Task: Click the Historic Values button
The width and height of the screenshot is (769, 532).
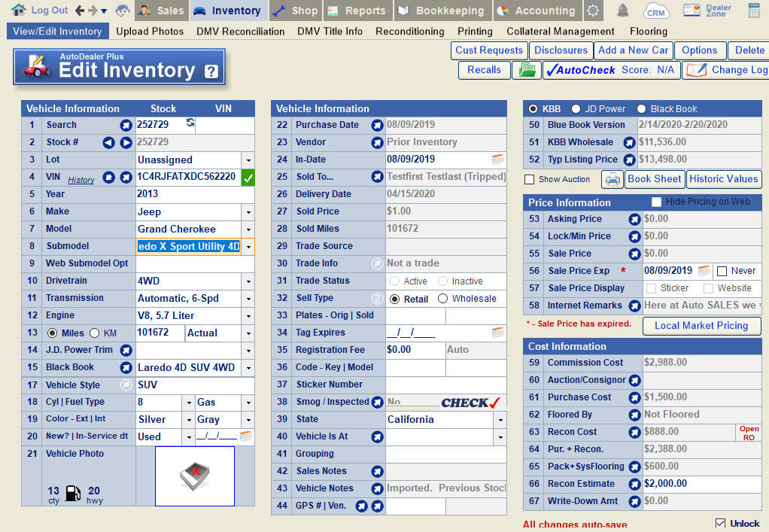Action: coord(723,179)
